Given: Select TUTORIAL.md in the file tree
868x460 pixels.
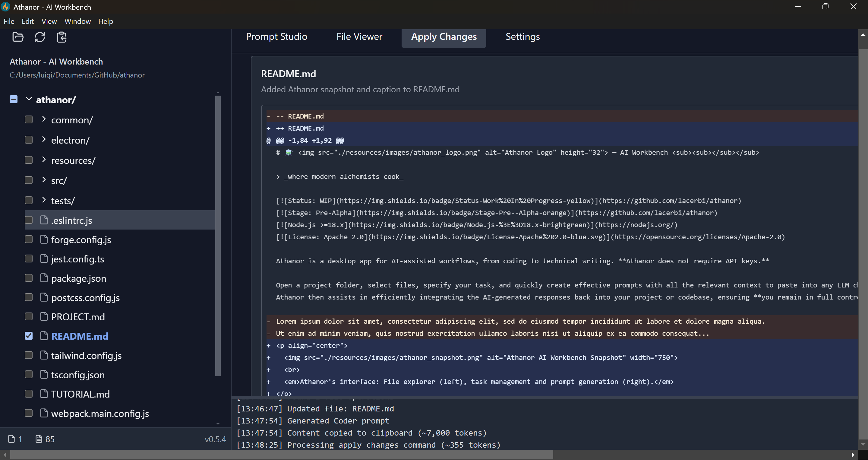Looking at the screenshot, I should click(80, 394).
